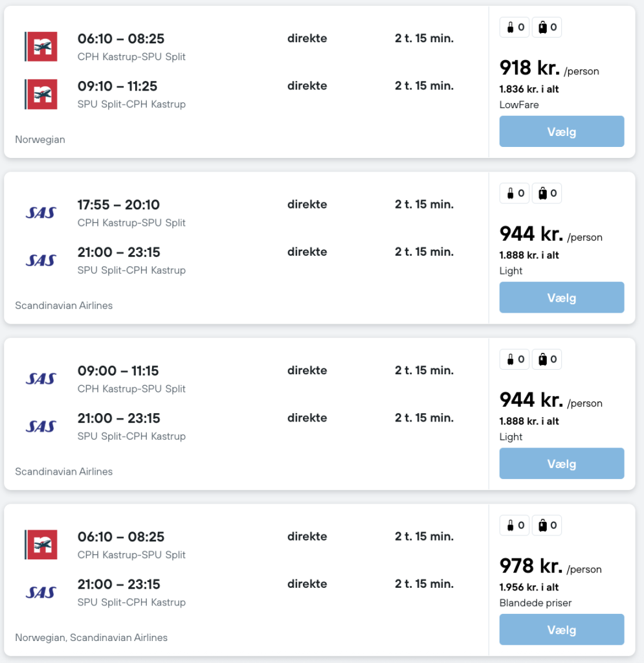Screen dimensions: 644x663
Task: Click the LowFare fare type label
Action: pyautogui.click(x=519, y=105)
